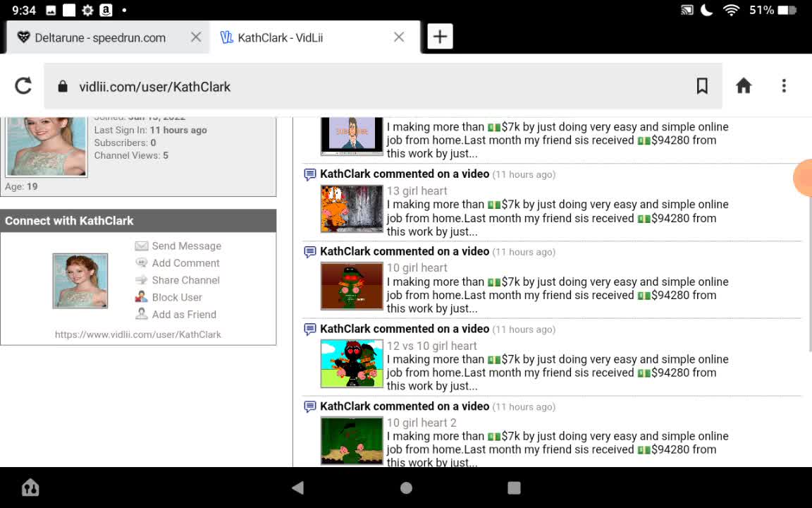Tap the 51% battery indicator
This screenshot has height=508, width=812.
click(772, 10)
